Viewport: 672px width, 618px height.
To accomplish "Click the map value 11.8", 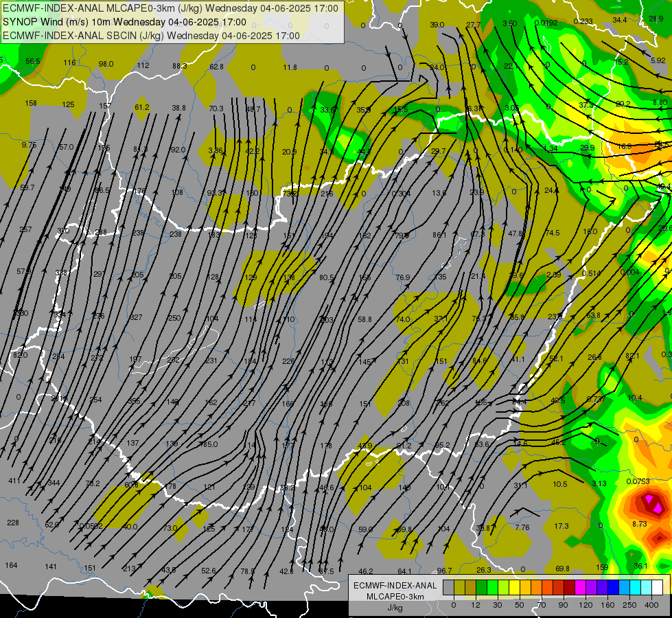I will [290, 67].
